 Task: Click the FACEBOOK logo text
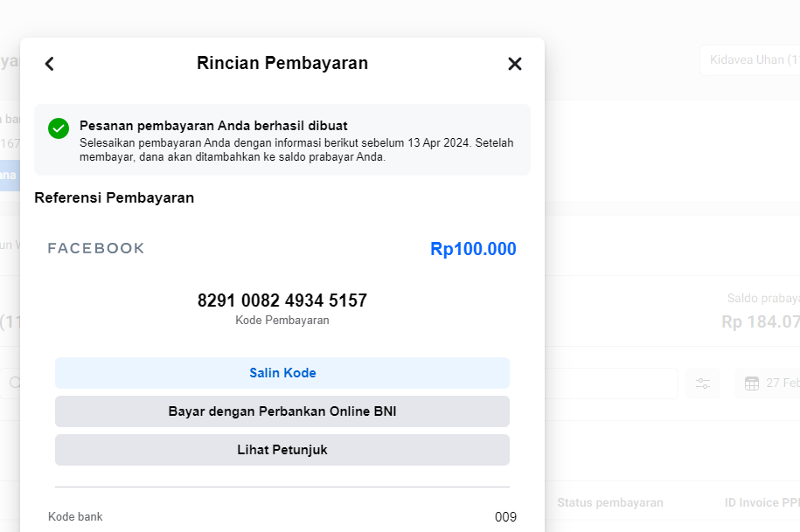96,249
